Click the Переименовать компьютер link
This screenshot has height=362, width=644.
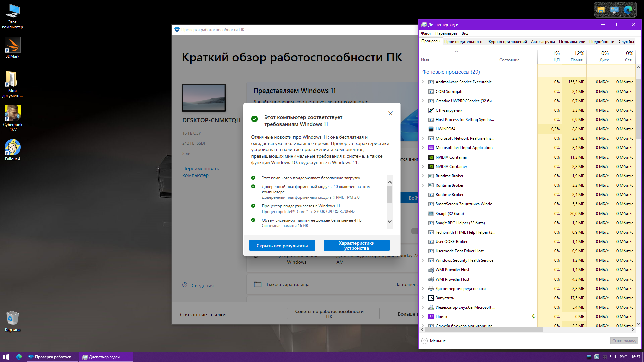(x=201, y=172)
